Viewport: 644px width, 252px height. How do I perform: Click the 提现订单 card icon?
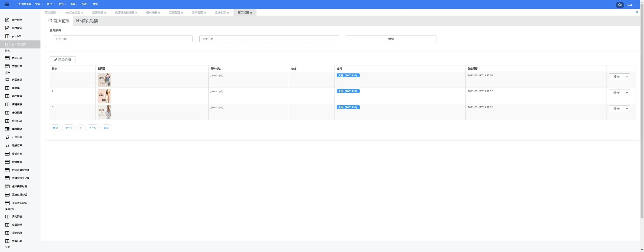[x=7, y=58]
